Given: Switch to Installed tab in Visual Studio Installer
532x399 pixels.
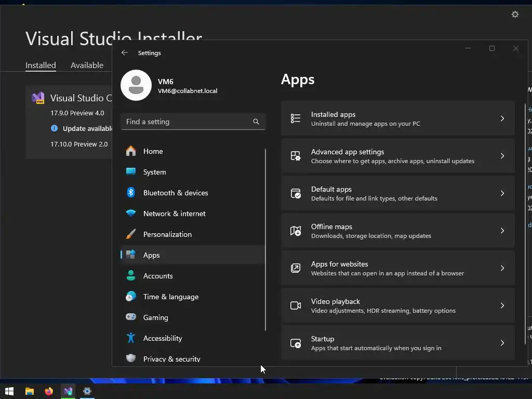Looking at the screenshot, I should pos(41,65).
